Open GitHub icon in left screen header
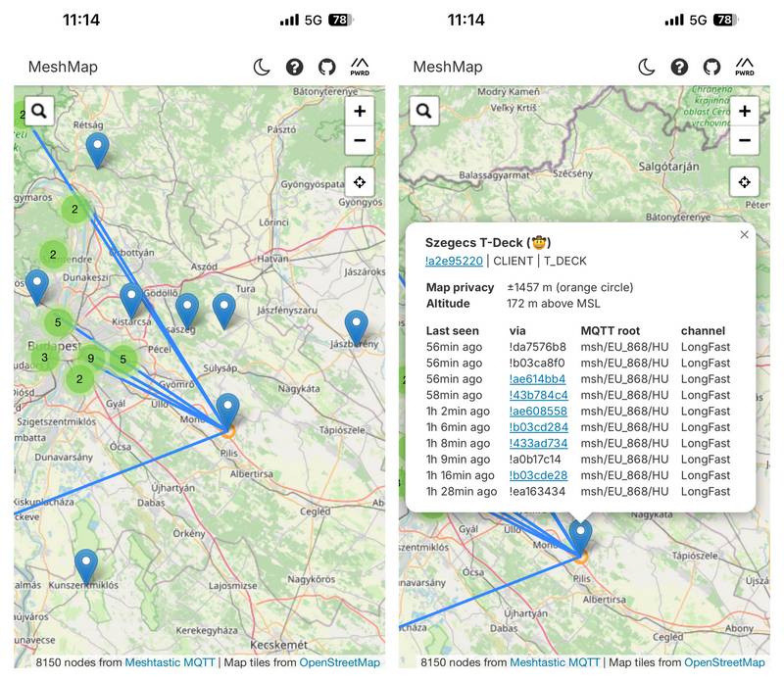Viewport: 784px width, 682px height. click(x=327, y=67)
